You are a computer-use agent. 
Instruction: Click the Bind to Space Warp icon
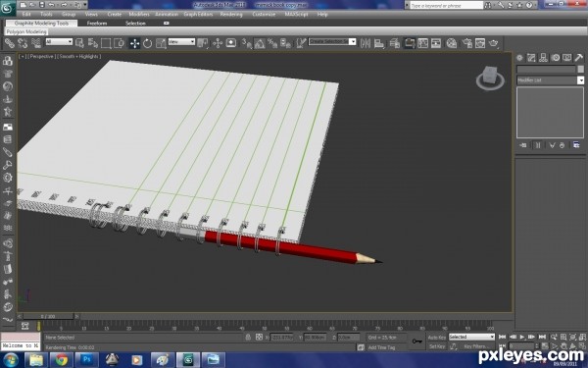pyautogui.click(x=36, y=43)
